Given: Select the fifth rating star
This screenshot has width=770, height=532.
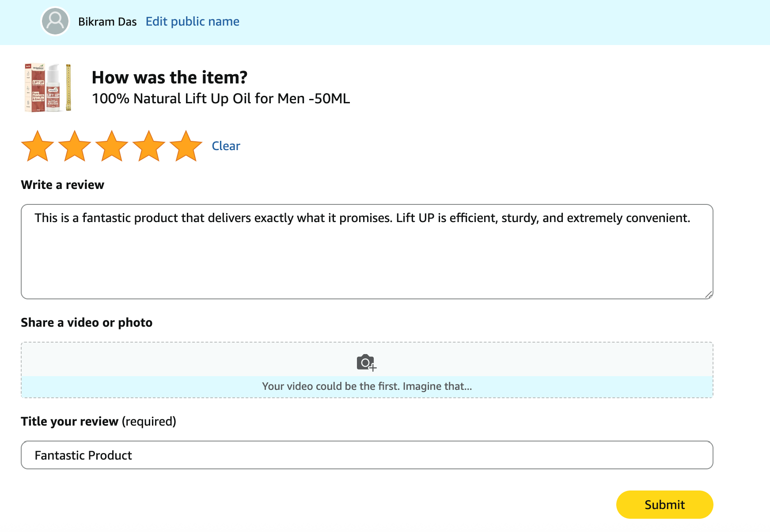Looking at the screenshot, I should pos(186,146).
